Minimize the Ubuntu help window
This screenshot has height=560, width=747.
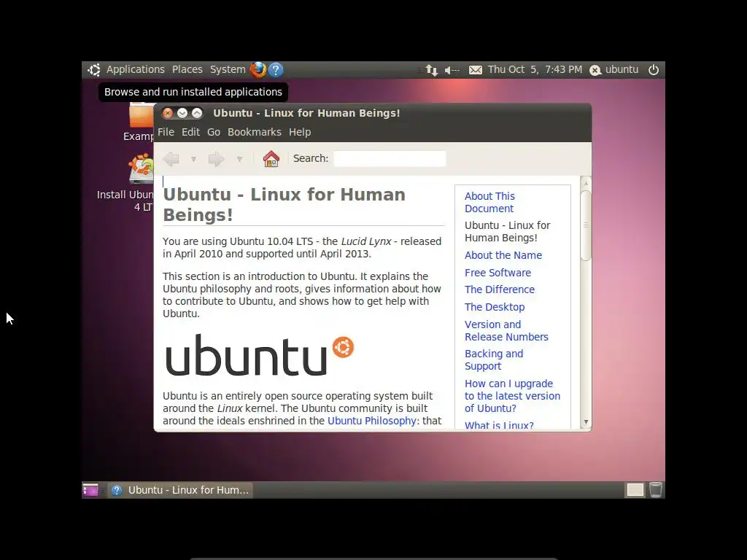(x=182, y=113)
